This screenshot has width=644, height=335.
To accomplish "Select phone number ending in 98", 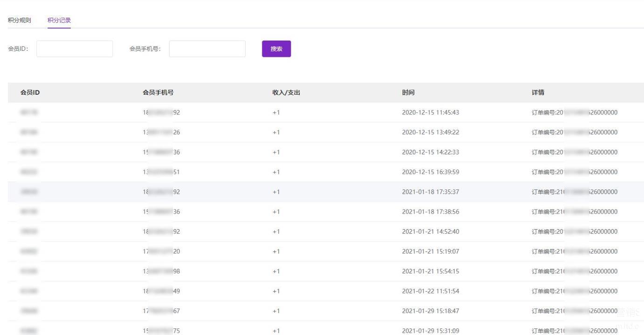I will click(161, 272).
